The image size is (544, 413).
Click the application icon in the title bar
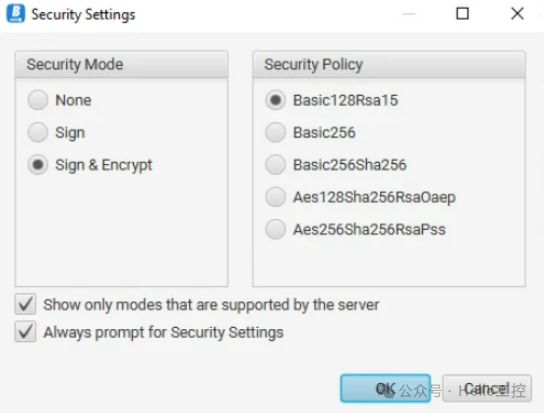[x=16, y=14]
